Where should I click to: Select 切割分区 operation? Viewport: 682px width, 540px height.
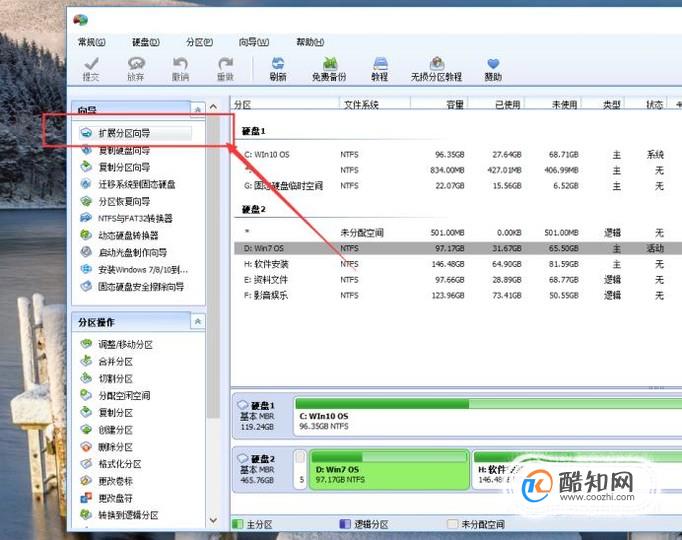[x=107, y=379]
